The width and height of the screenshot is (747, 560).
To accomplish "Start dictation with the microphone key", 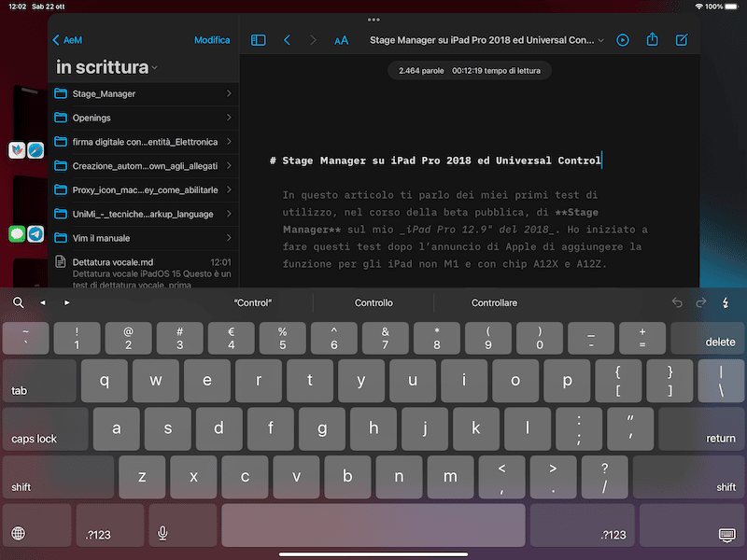I will coord(183,525).
